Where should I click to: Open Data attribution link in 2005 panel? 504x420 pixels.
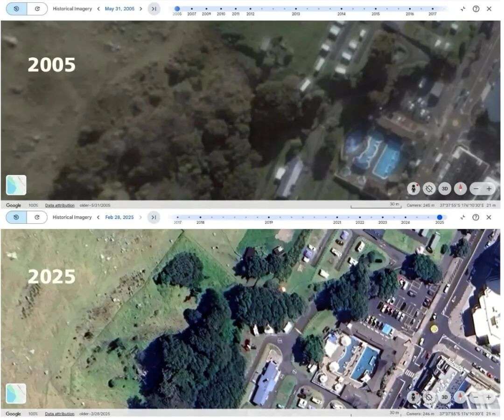click(60, 205)
